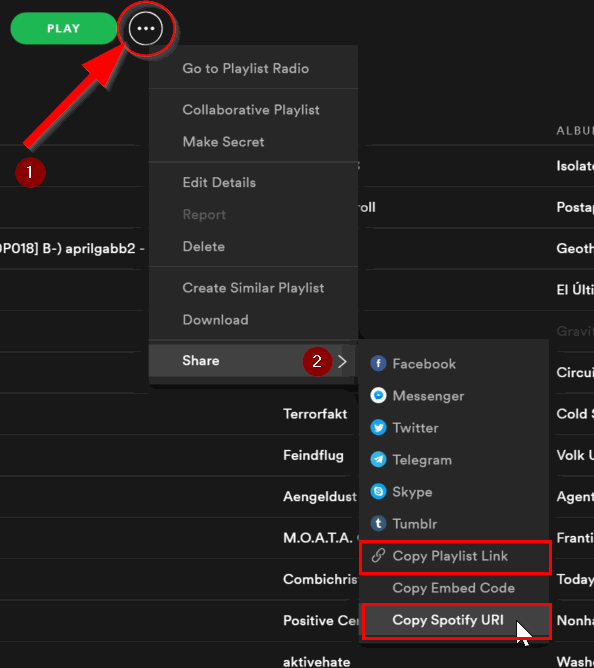Image resolution: width=594 pixels, height=668 pixels.
Task: Click album text starting with Today
Action: [x=575, y=579]
